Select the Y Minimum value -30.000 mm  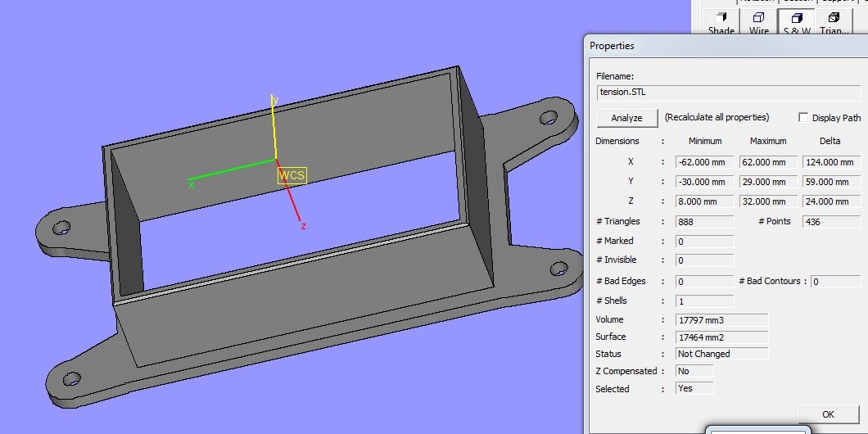pyautogui.click(x=705, y=182)
